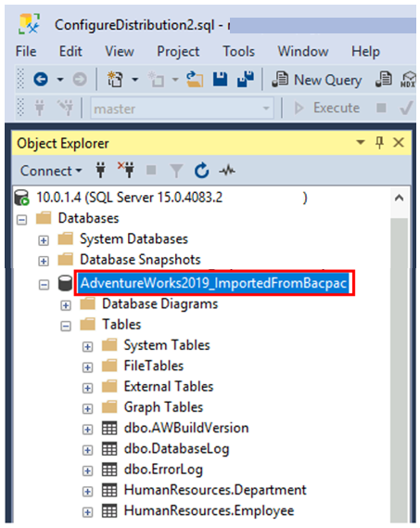Open the Help menu
Screen dimensions: 420x528
click(365, 52)
